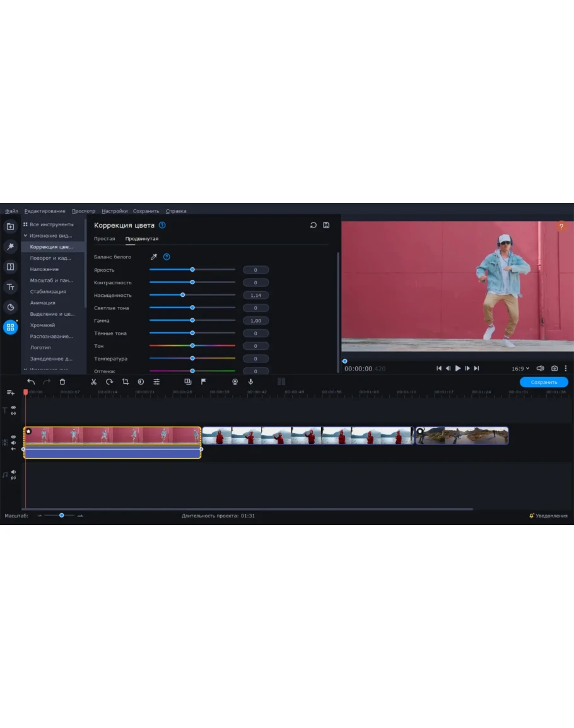Viewport: 574px width, 728px height.
Task: Collapse the Изменение вид... tools group
Action: point(25,236)
